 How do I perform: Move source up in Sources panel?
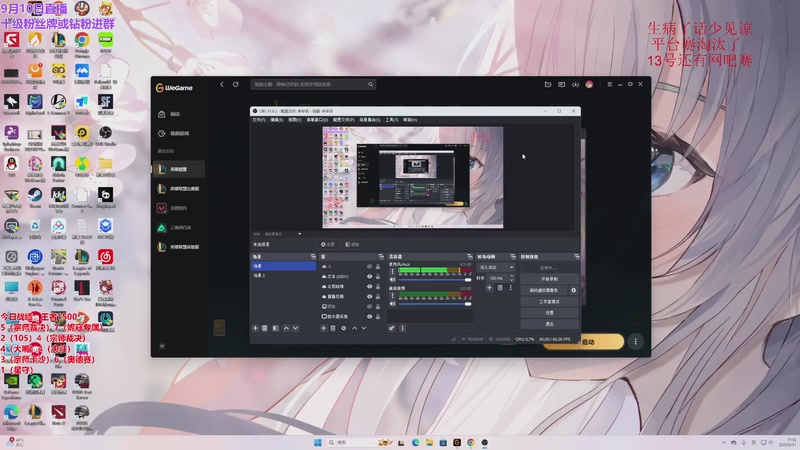[355, 328]
